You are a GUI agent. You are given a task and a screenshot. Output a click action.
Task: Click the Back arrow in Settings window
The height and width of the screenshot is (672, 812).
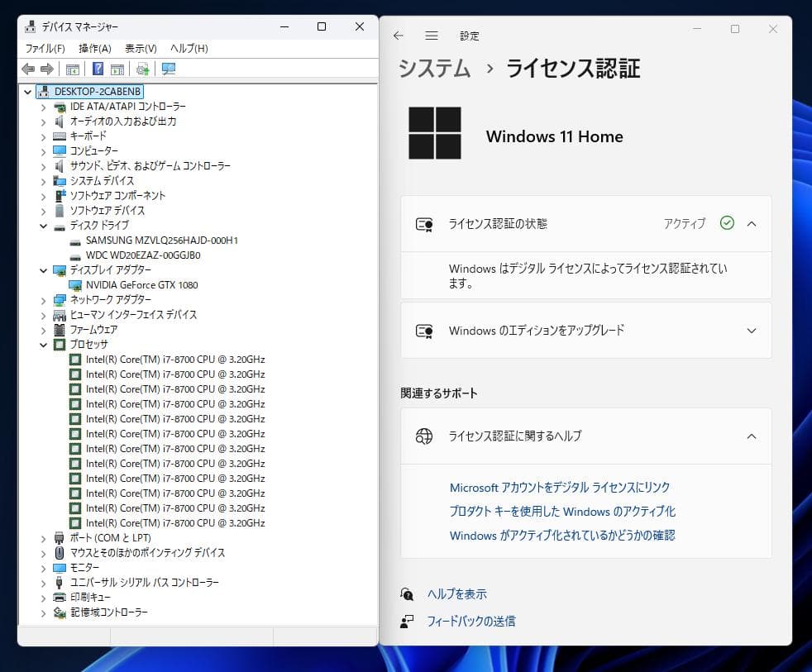(x=398, y=36)
